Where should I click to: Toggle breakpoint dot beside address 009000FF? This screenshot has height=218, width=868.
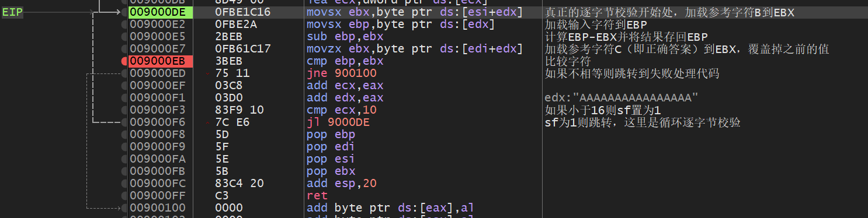click(124, 195)
